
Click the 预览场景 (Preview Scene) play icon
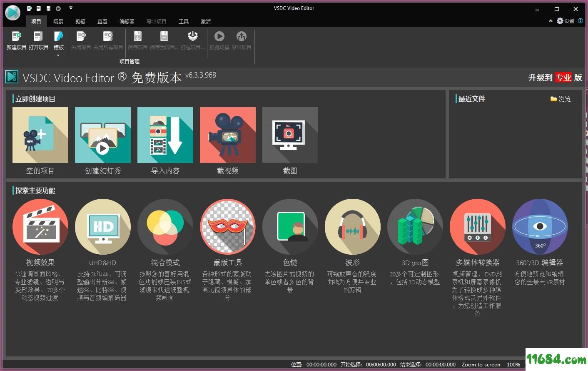pyautogui.click(x=219, y=36)
